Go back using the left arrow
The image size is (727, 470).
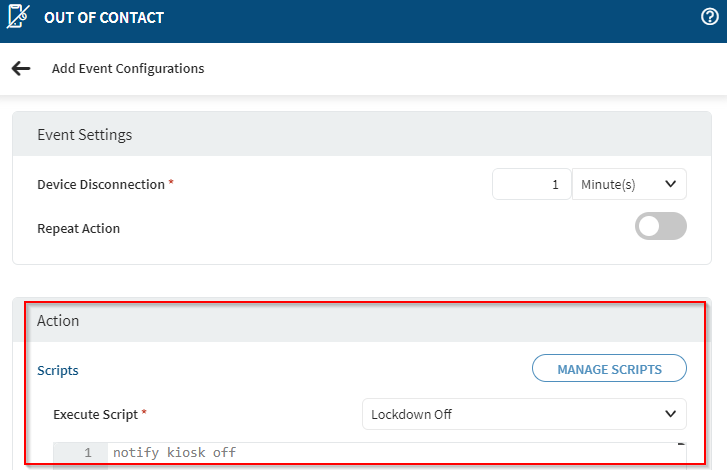21,69
